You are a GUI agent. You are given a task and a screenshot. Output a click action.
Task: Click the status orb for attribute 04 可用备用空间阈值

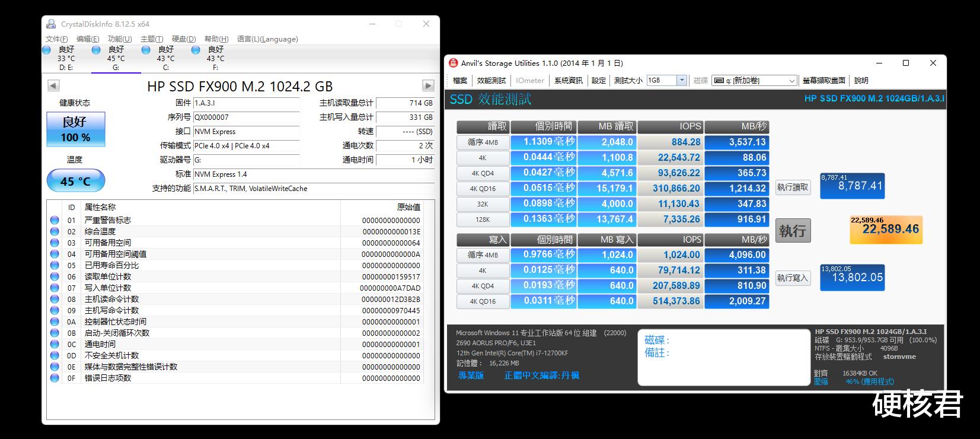55,254
